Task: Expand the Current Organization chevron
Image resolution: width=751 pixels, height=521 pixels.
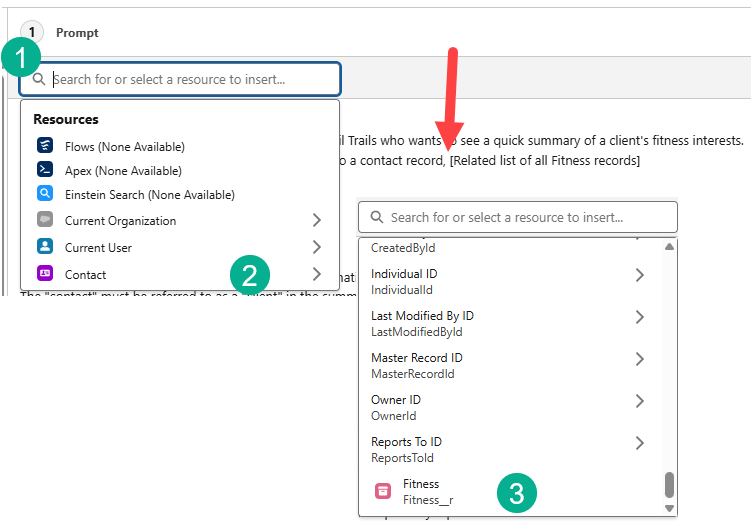Action: pyautogui.click(x=317, y=221)
